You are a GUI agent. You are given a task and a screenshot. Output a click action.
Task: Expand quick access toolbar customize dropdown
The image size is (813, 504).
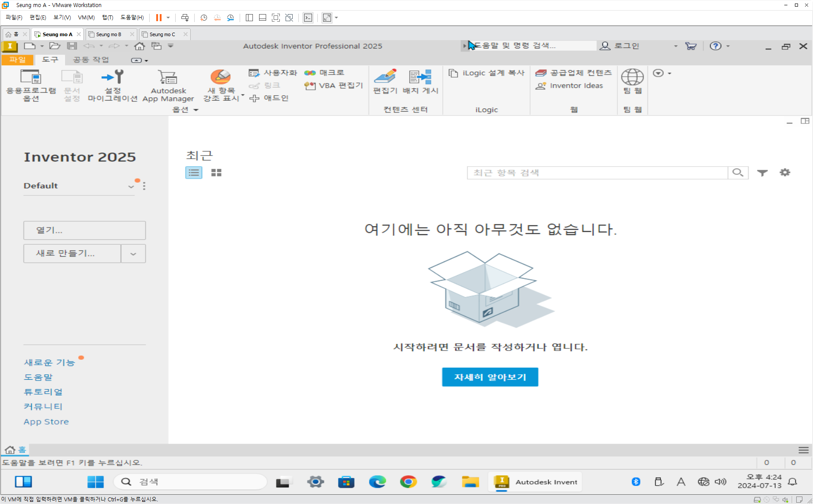pyautogui.click(x=171, y=46)
